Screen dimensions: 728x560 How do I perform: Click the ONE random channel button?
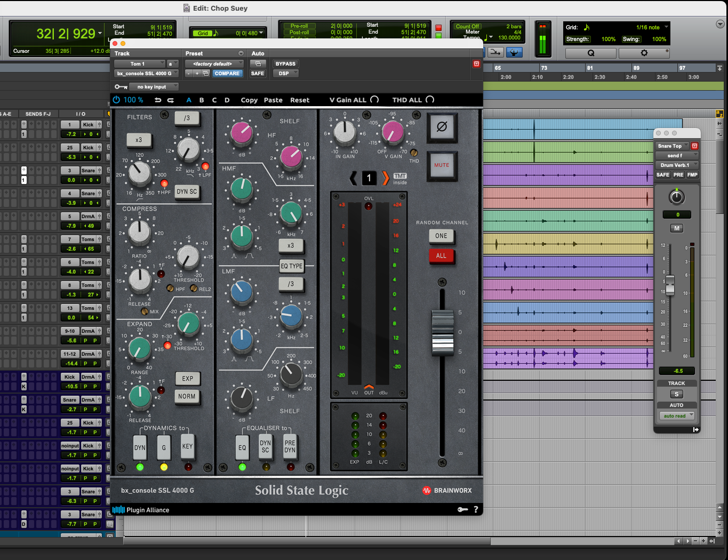click(441, 236)
